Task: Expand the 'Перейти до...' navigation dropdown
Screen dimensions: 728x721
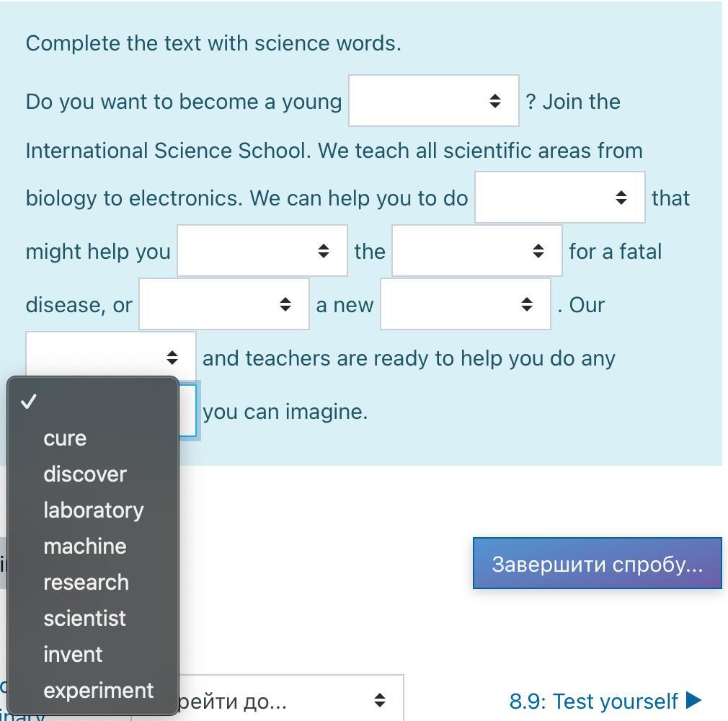Action: 288,700
